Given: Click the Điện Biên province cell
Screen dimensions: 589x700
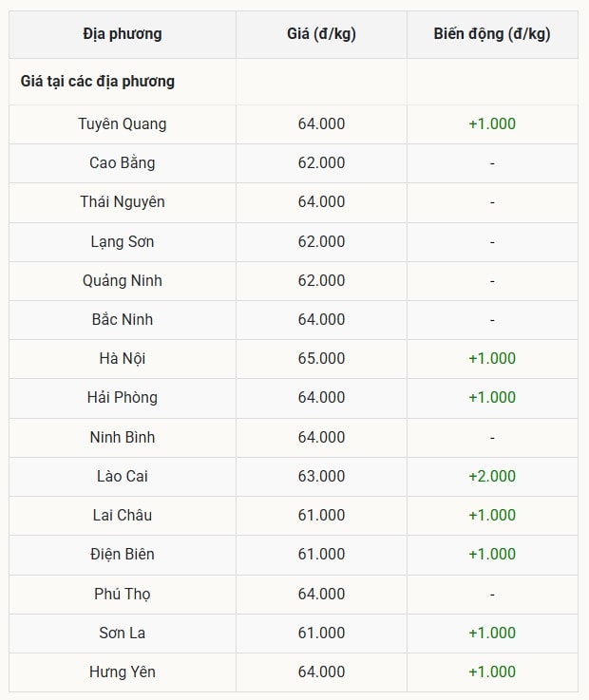Looking at the screenshot, I should click(x=123, y=554).
